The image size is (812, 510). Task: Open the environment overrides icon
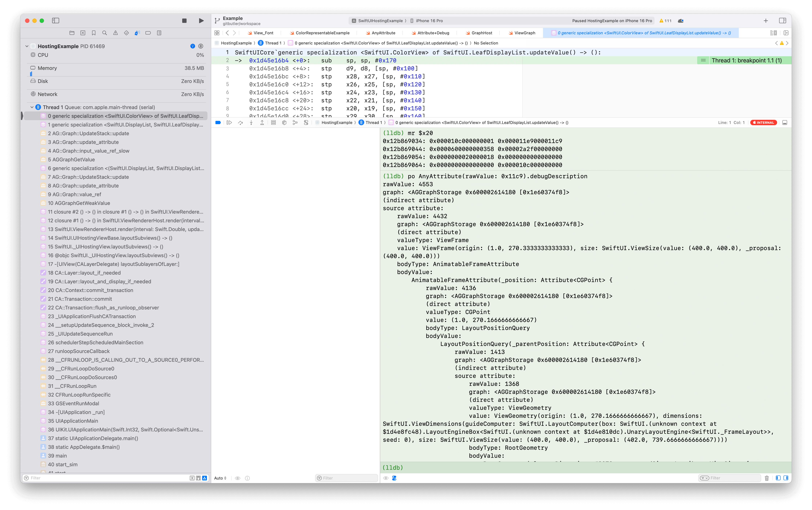(306, 123)
